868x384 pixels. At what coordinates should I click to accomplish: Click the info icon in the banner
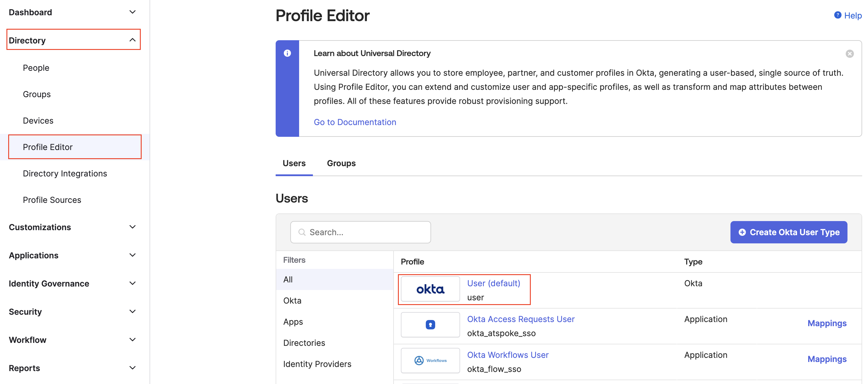287,53
